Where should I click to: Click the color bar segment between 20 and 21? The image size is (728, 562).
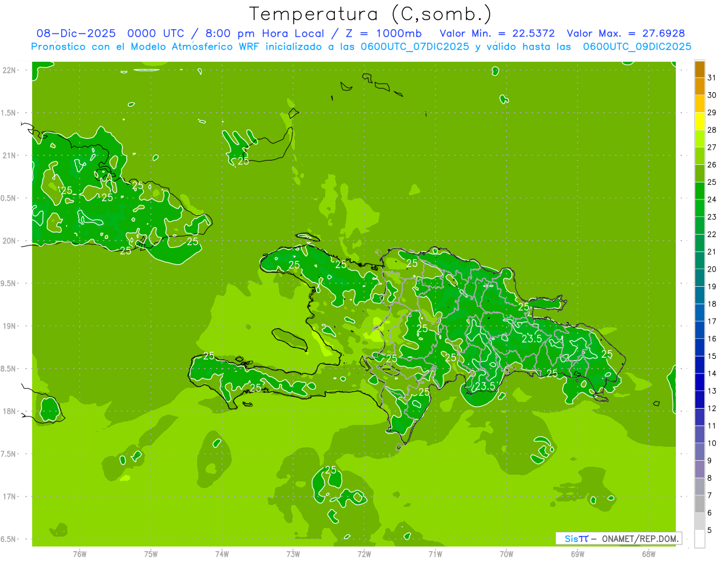click(699, 261)
